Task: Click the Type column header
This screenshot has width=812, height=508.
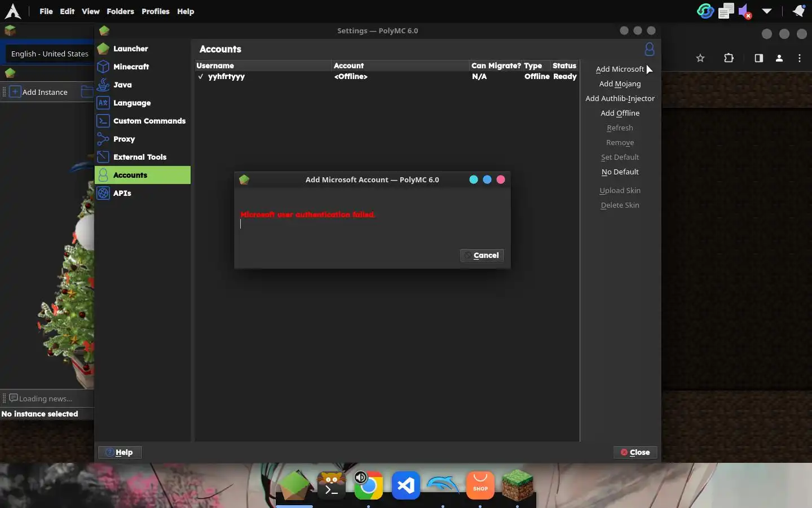Action: click(x=536, y=65)
